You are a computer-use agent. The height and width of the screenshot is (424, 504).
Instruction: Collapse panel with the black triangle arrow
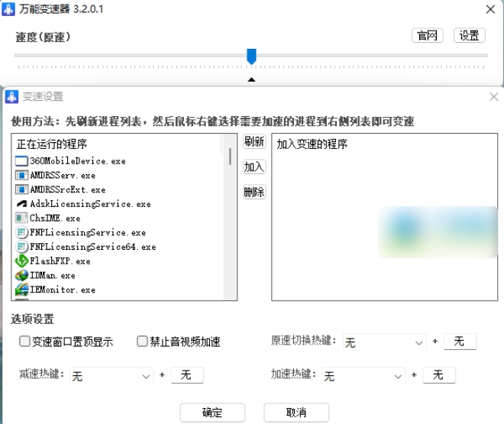[x=251, y=79]
